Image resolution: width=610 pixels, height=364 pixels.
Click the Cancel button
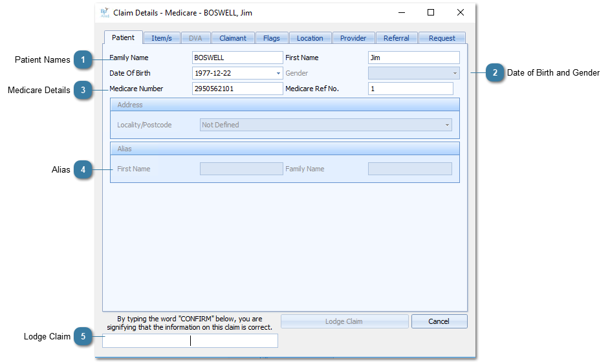pyautogui.click(x=439, y=321)
